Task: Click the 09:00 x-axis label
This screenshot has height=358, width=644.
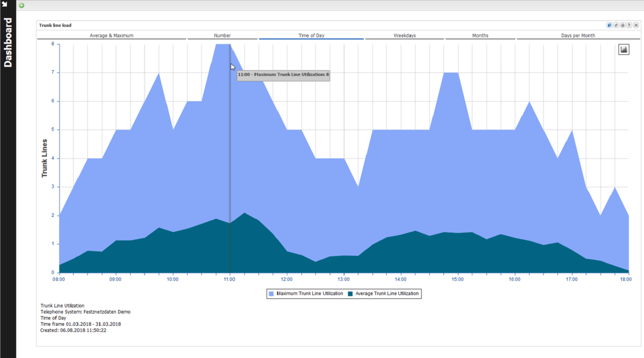Action: click(115, 279)
